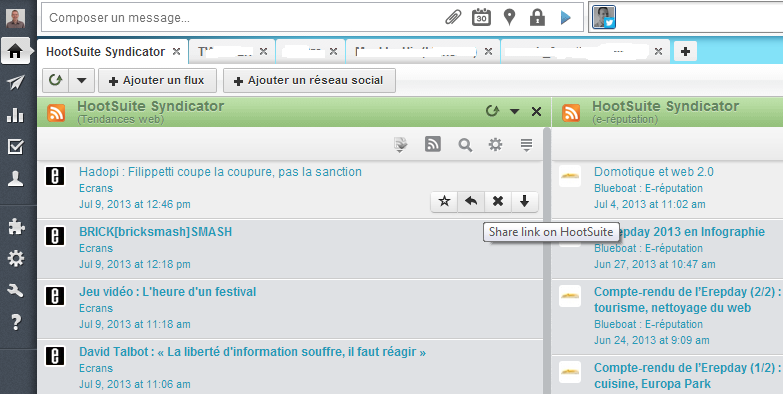This screenshot has width=783, height=394.
Task: Open the Settings gear in sidebar
Action: [x=15, y=259]
